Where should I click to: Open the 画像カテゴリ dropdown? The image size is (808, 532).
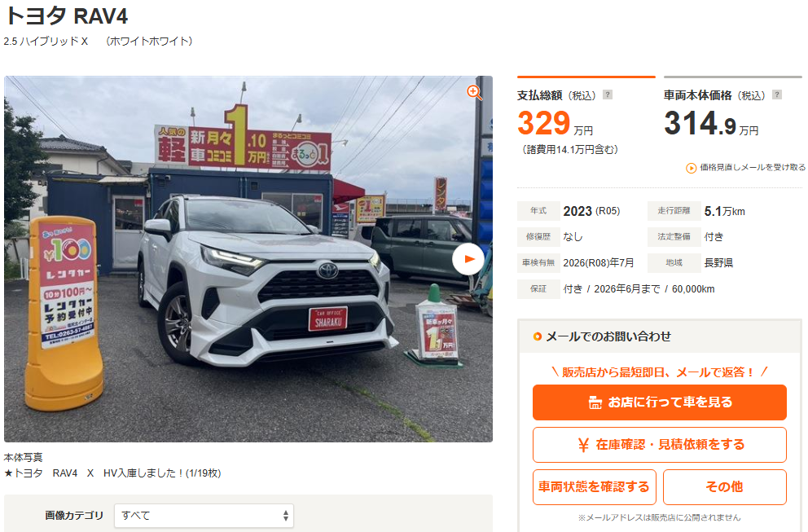point(204,516)
